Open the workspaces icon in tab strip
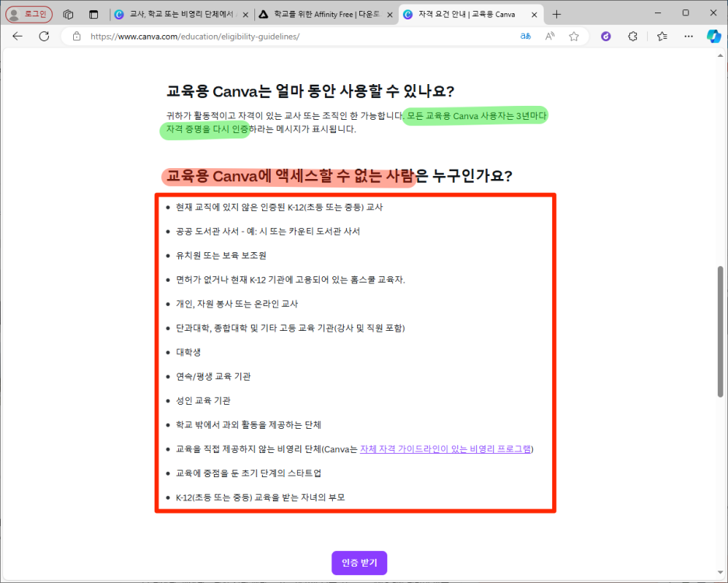 coord(68,15)
